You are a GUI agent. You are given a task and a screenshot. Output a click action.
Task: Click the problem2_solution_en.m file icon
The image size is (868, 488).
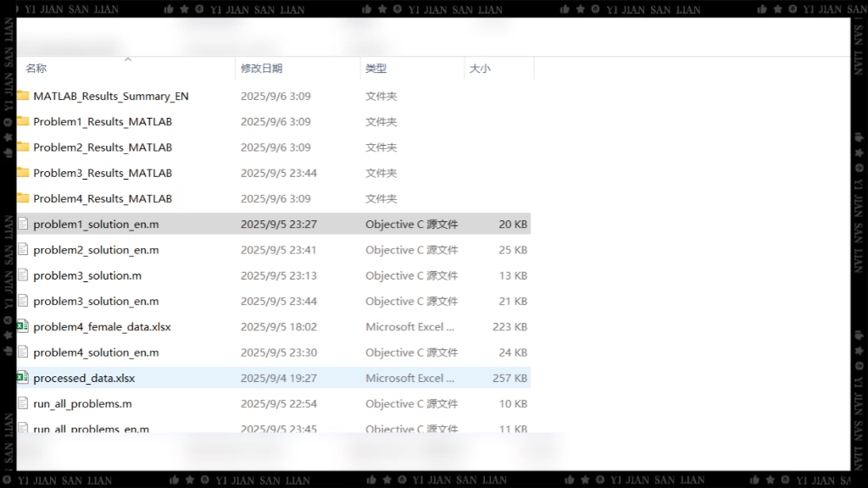coord(23,250)
